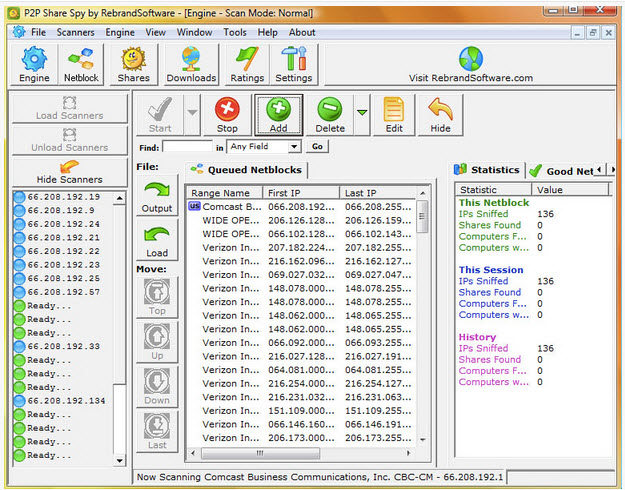Click the Unload Scanners button
Screen dimensions: 625x490
point(70,140)
